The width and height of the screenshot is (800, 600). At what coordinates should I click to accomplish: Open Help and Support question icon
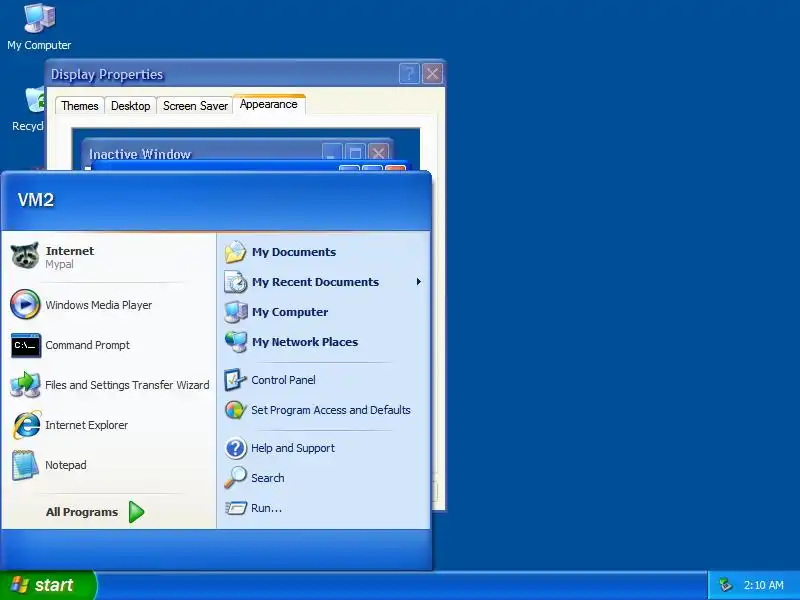(x=235, y=448)
